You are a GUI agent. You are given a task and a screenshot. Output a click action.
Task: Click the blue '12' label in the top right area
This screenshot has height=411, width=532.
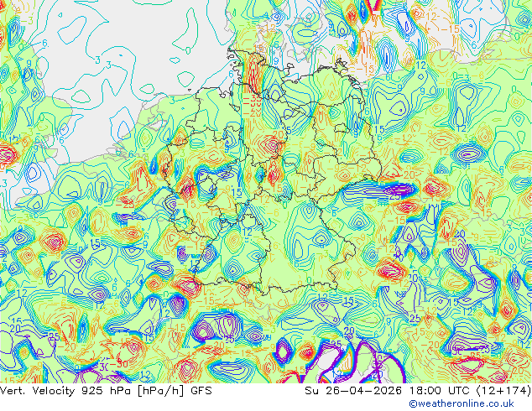420,65
